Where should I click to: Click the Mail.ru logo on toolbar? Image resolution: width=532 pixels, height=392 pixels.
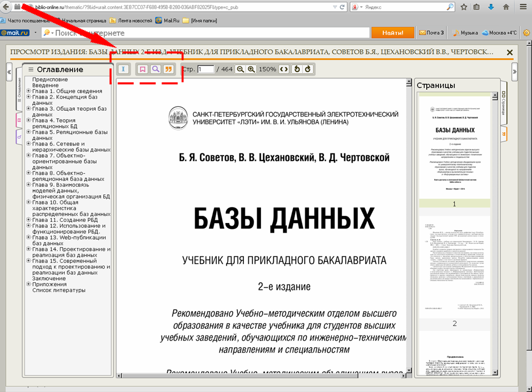15,33
